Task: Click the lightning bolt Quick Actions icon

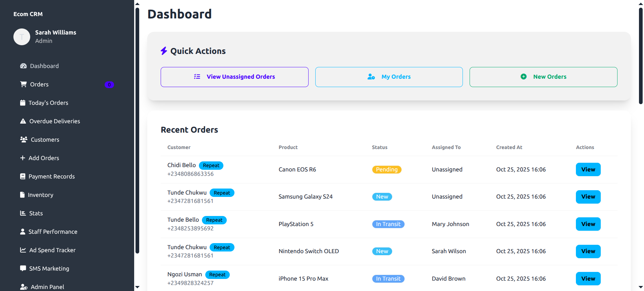Action: coord(164,51)
